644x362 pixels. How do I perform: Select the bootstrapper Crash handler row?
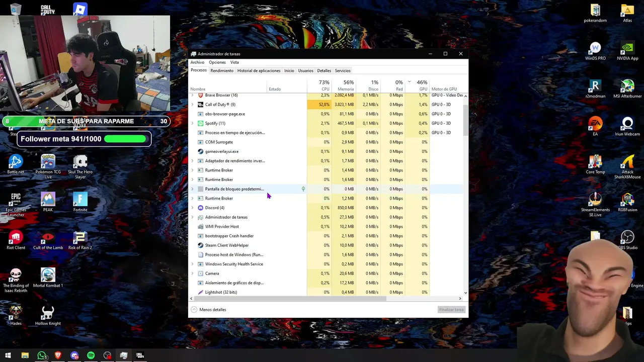pyautogui.click(x=326, y=236)
